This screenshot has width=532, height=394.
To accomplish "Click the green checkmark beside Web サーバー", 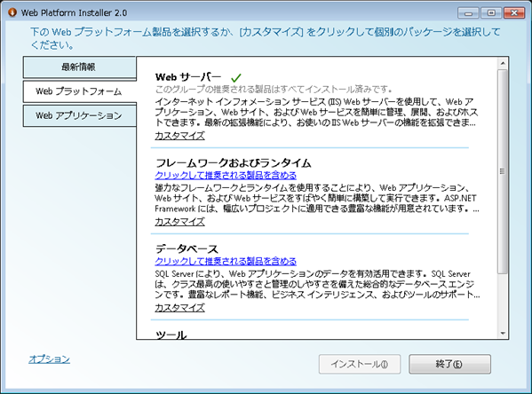I will point(236,78).
